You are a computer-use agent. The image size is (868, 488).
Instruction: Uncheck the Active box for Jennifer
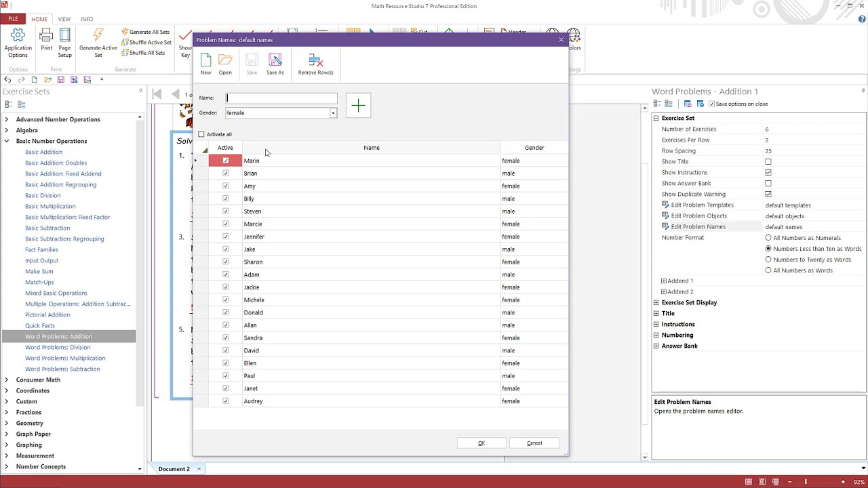coord(226,237)
